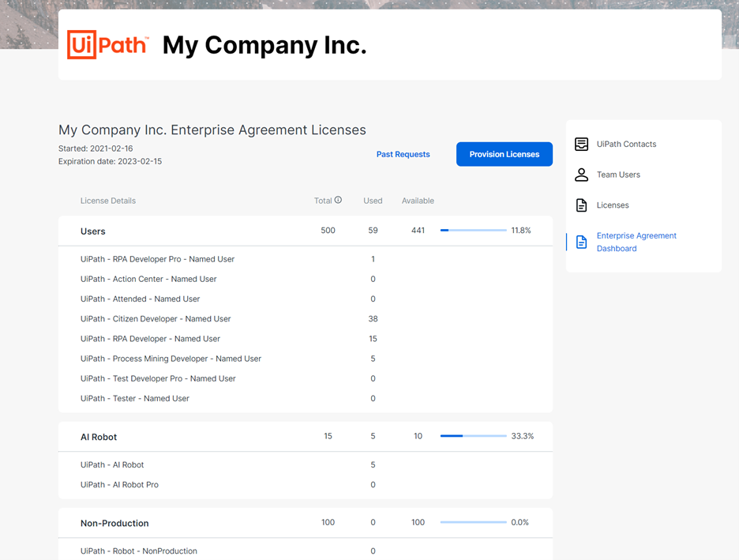Select the RPA Developer Pro - Named User row
739x560 pixels.
pyautogui.click(x=306, y=259)
